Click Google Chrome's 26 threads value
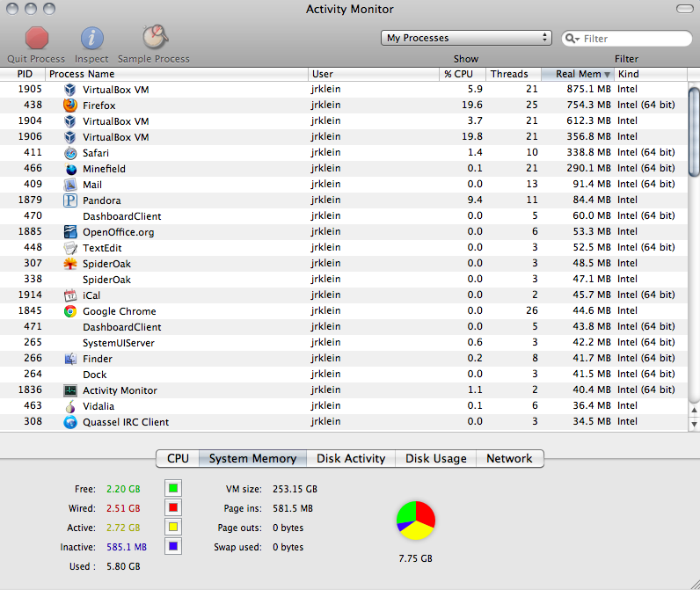The image size is (700, 590). [532, 310]
